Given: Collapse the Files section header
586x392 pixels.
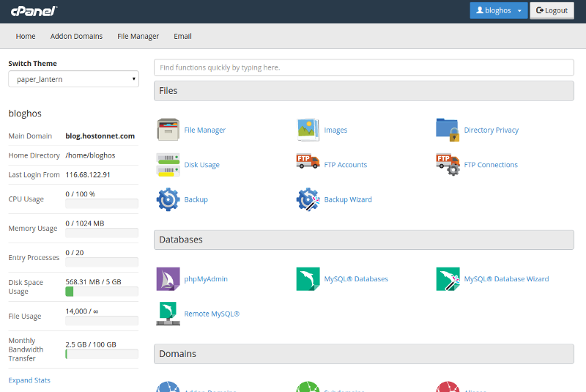Looking at the screenshot, I should 363,91.
